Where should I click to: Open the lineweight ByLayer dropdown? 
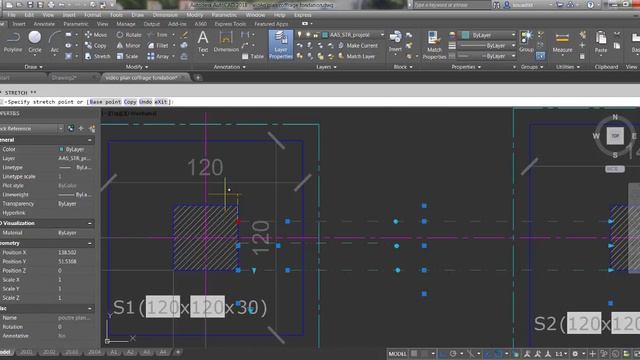488,46
